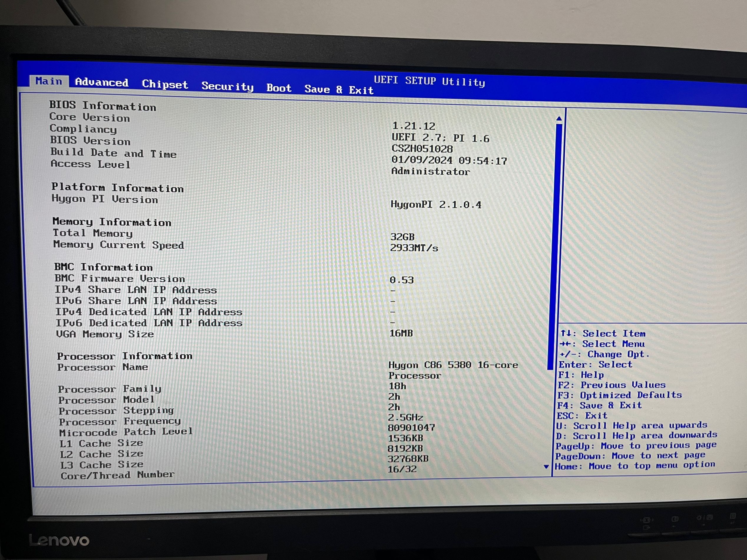747x560 pixels.
Task: Click scrollbar down arrow icon
Action: [x=546, y=467]
